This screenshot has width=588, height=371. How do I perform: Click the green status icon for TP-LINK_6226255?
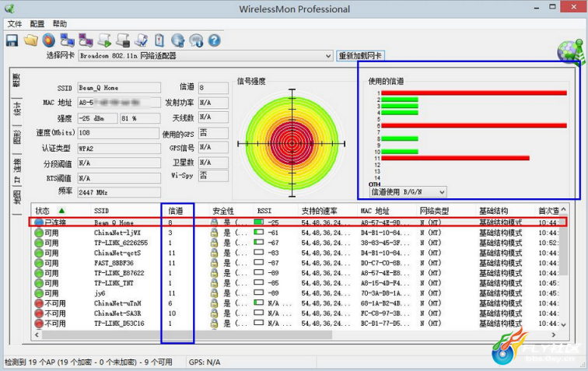(39, 243)
